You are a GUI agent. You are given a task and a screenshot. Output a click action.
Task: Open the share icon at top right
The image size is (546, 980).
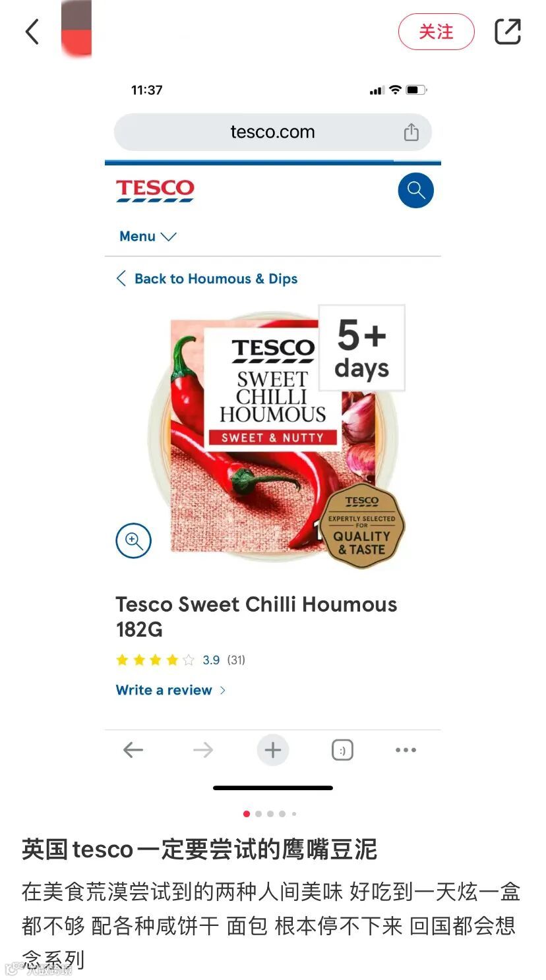coord(507,32)
